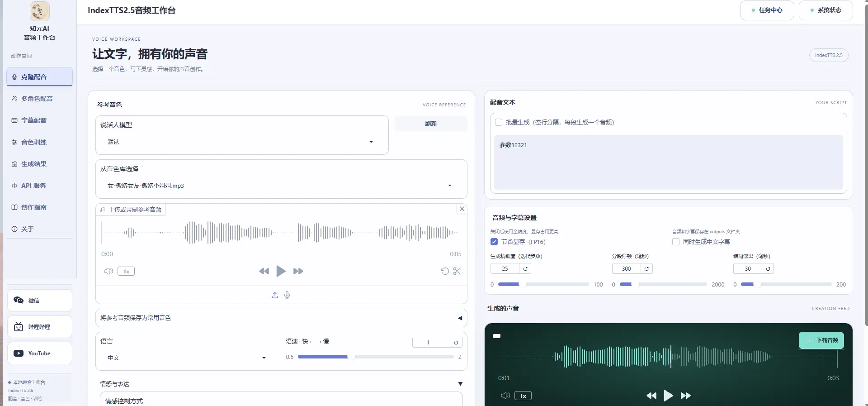Mute the reference audio with the speaker icon

pyautogui.click(x=108, y=271)
